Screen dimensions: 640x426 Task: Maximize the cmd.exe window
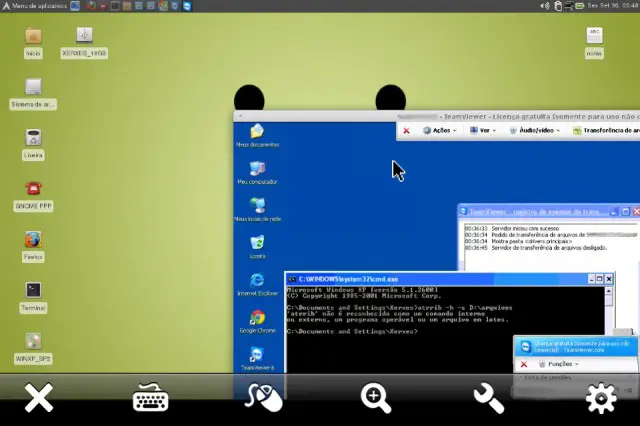(x=600, y=279)
